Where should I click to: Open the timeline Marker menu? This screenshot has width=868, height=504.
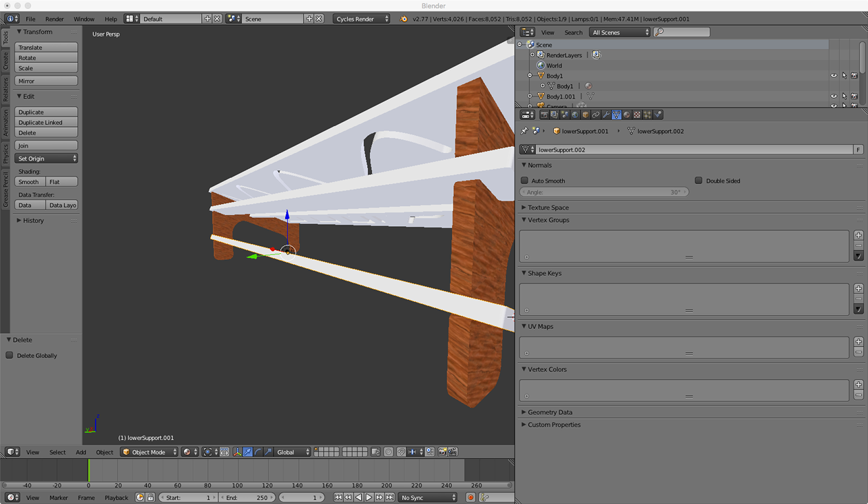(x=59, y=497)
